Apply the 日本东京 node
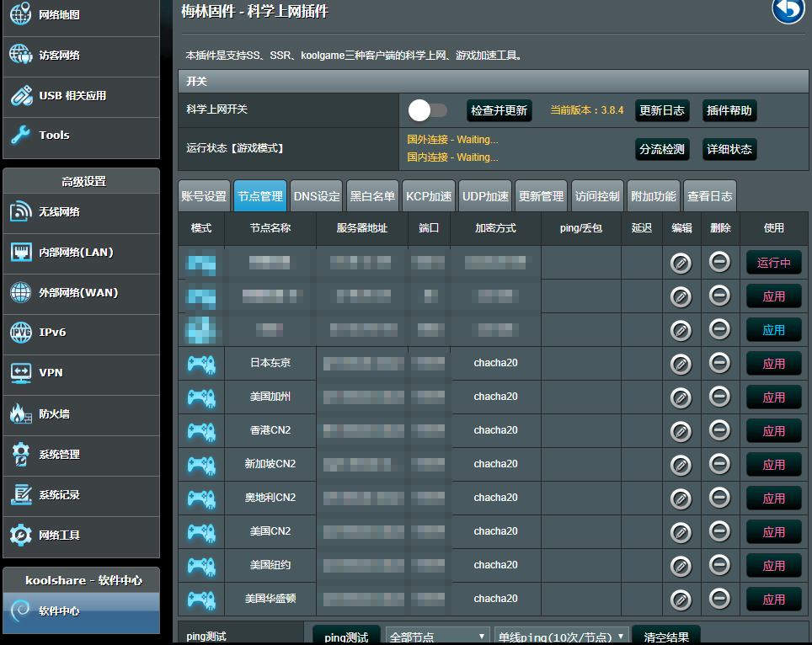 (774, 364)
